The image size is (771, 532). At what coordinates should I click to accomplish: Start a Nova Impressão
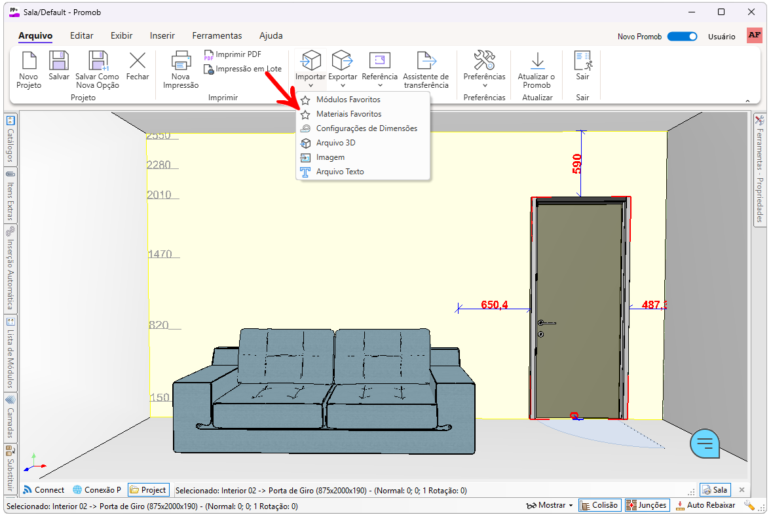(180, 62)
